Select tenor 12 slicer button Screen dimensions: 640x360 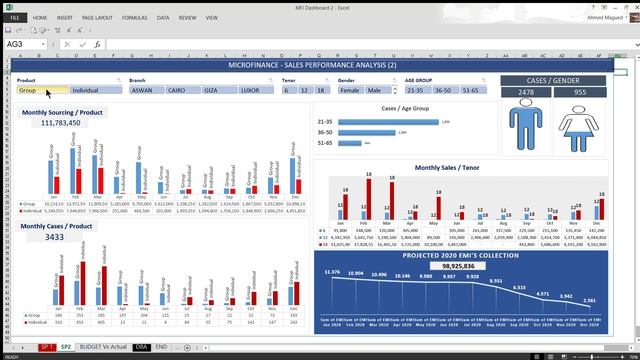(x=306, y=90)
